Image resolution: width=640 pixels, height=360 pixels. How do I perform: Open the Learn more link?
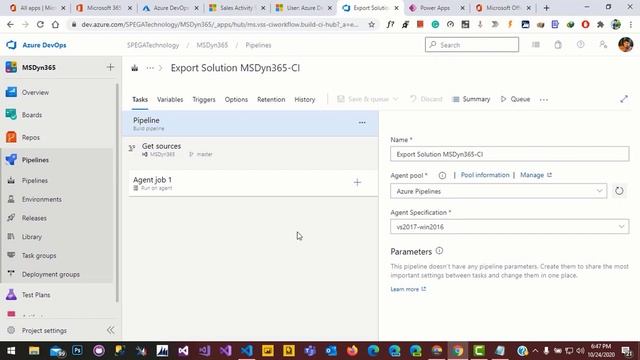[x=408, y=289]
